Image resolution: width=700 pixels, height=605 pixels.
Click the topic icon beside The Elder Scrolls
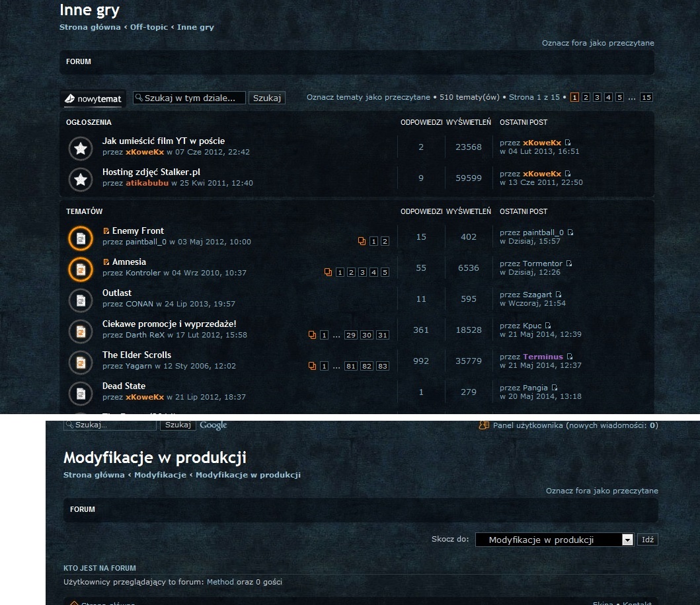[x=81, y=363]
